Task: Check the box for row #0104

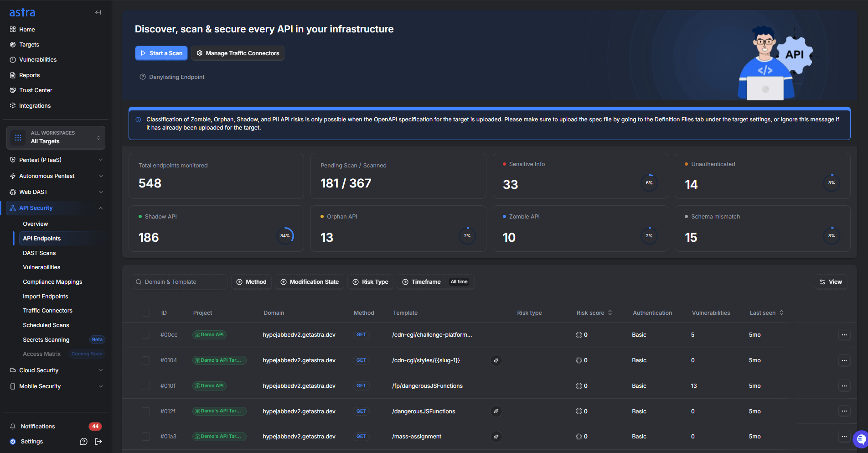Action: tap(146, 360)
